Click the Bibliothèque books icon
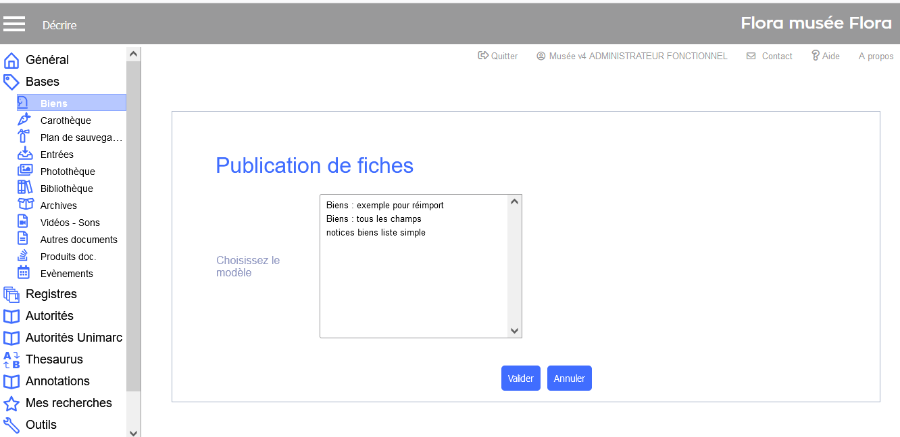Viewport: 900px width, 437px height. point(25,188)
